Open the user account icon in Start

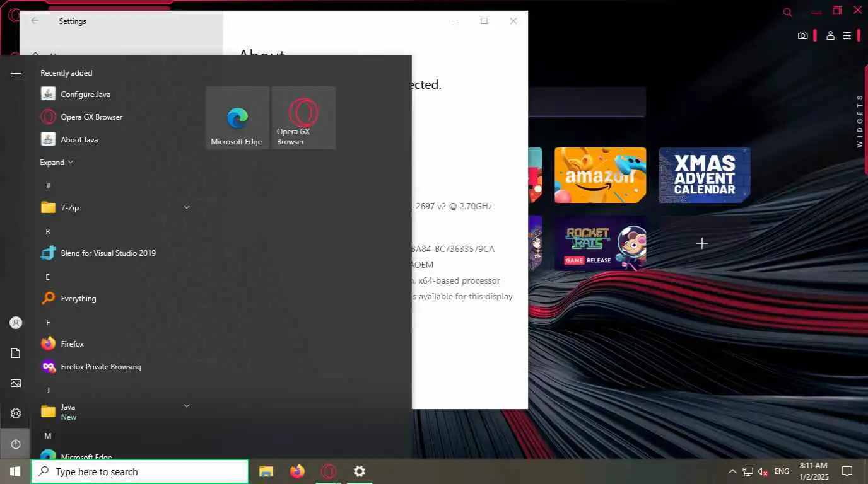pyautogui.click(x=16, y=323)
